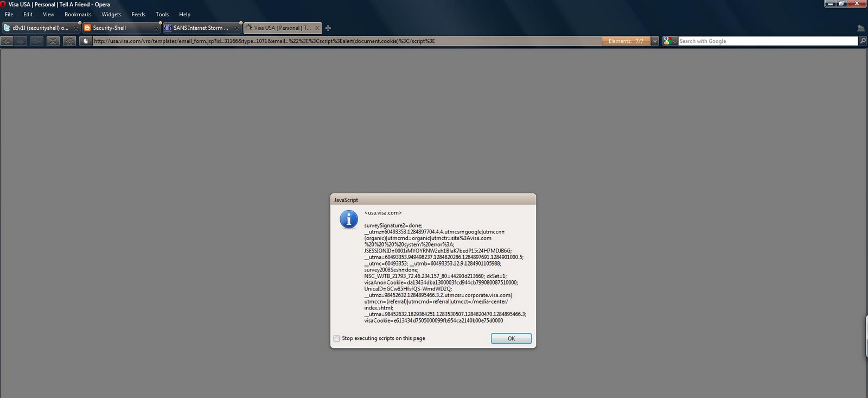This screenshot has height=398, width=868.
Task: Open the Widgets menu
Action: [x=111, y=15]
